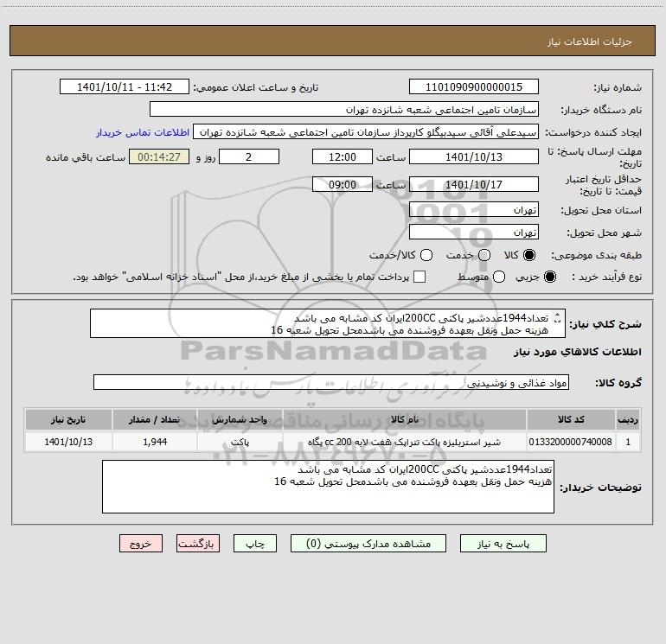The height and width of the screenshot is (644, 666).
Task: Select the کالا/خدمت radio button
Action: pos(426,255)
